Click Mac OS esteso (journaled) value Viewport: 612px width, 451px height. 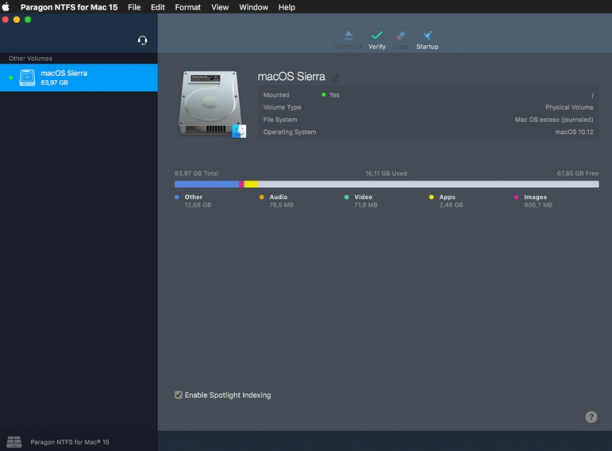554,120
